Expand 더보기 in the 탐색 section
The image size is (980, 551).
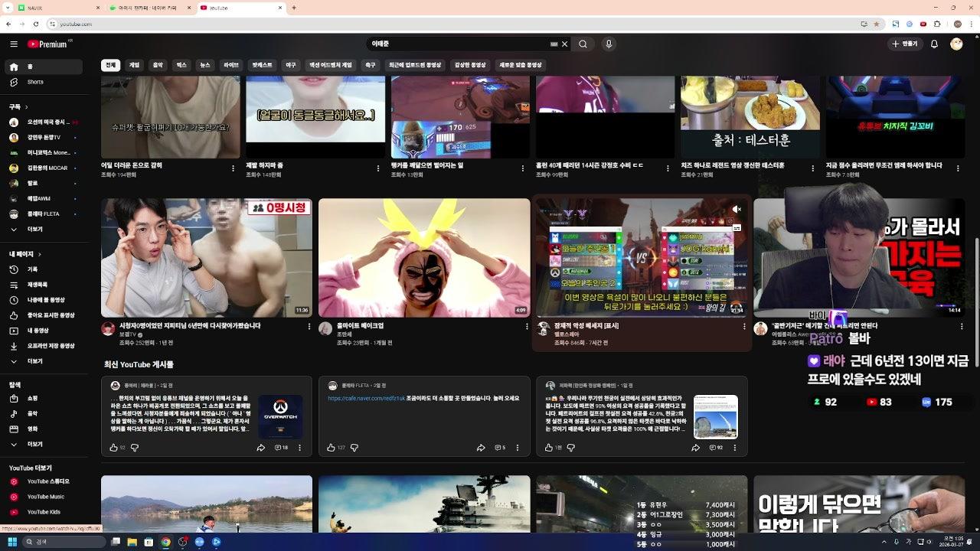(34, 444)
